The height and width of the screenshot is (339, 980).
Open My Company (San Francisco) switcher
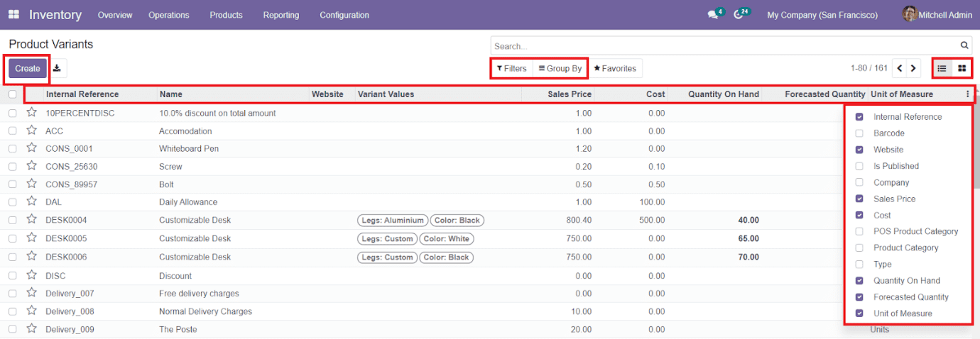(x=822, y=15)
